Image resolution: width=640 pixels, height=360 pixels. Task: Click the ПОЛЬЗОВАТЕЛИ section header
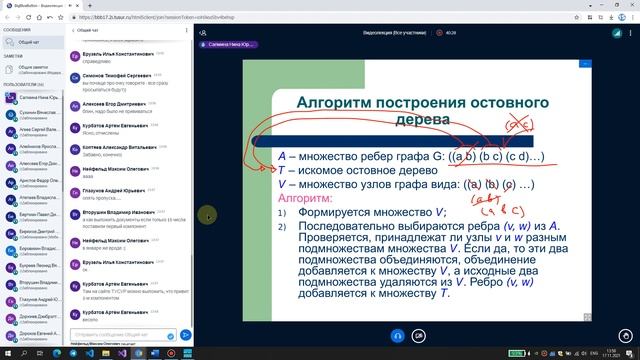pyautogui.click(x=24, y=84)
